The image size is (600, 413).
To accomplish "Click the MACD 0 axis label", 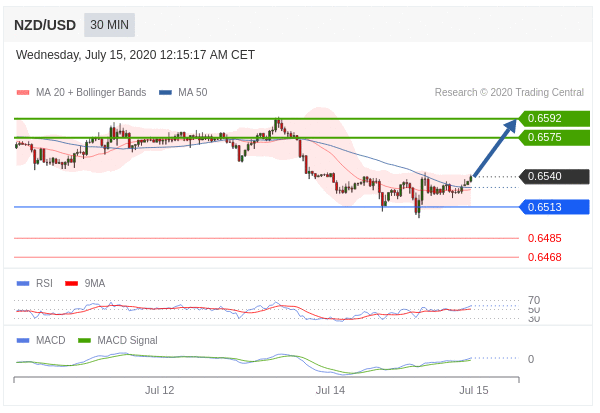I will (x=531, y=359).
